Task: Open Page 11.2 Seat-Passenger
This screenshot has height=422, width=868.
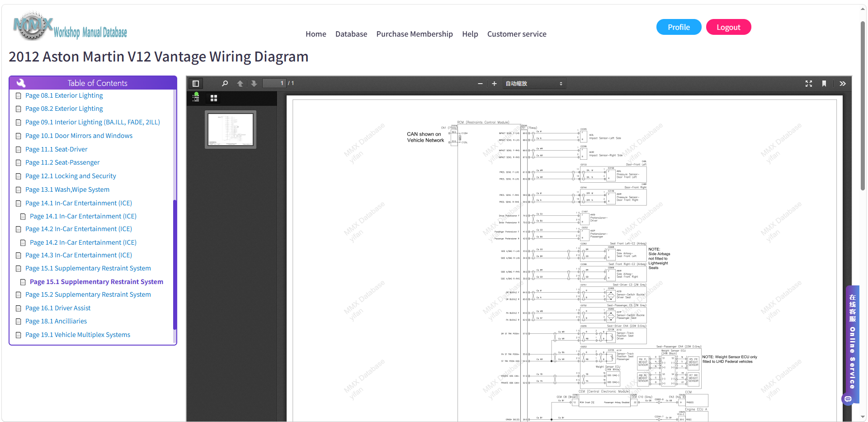Action: [x=62, y=162]
